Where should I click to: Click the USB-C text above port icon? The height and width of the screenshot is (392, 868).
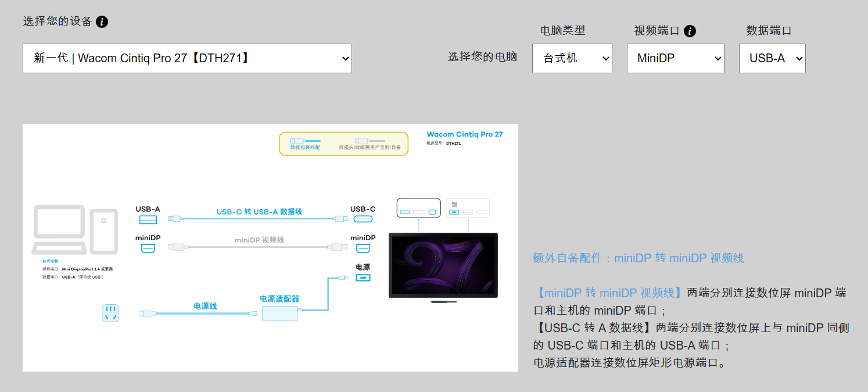coord(363,209)
